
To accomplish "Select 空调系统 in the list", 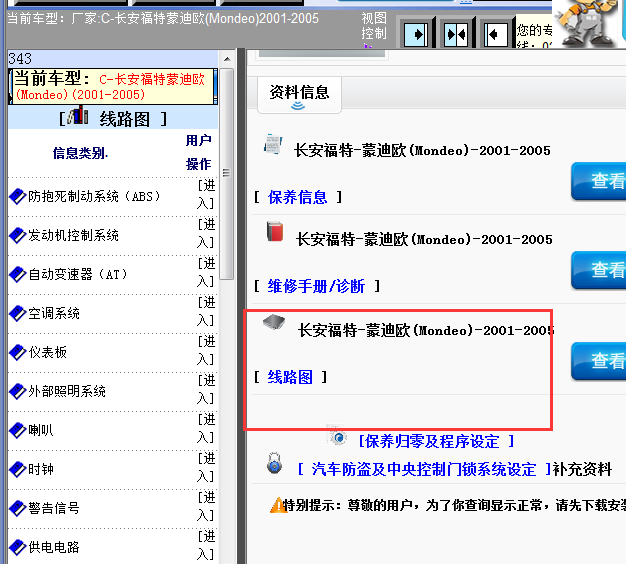I will click(54, 313).
